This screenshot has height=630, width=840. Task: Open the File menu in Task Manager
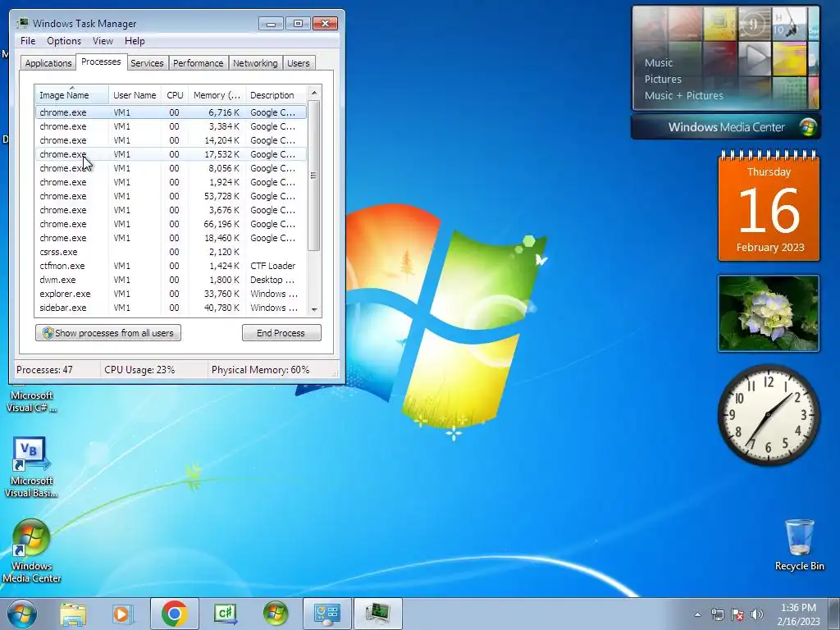(28, 41)
